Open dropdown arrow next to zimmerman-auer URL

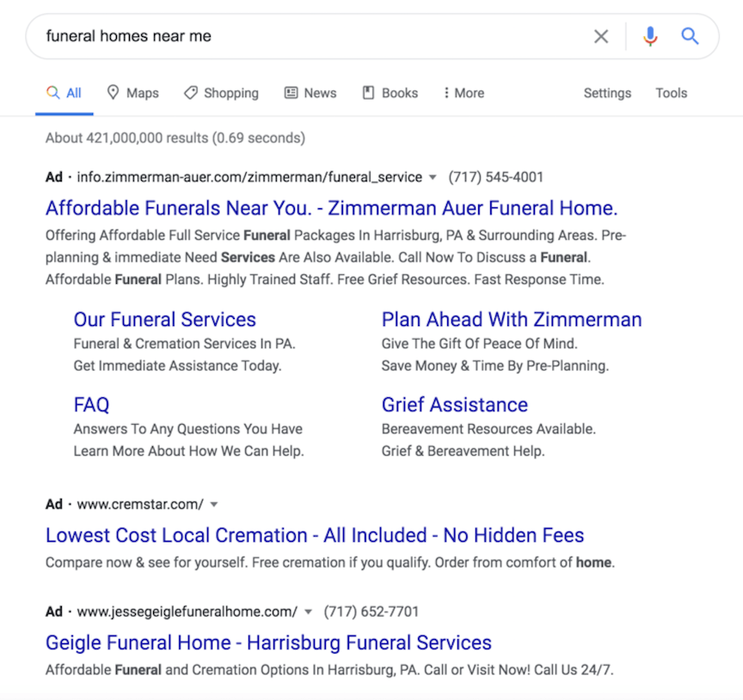click(x=433, y=177)
